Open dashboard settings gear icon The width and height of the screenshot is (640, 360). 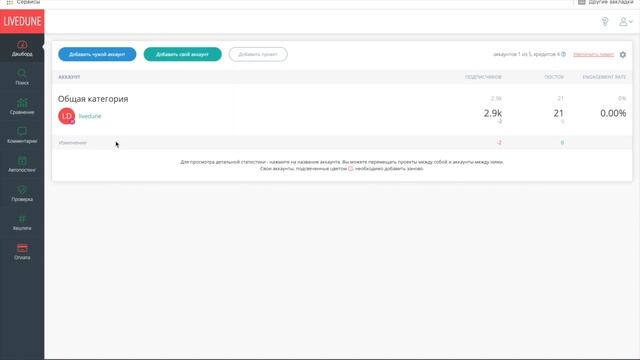[x=622, y=54]
